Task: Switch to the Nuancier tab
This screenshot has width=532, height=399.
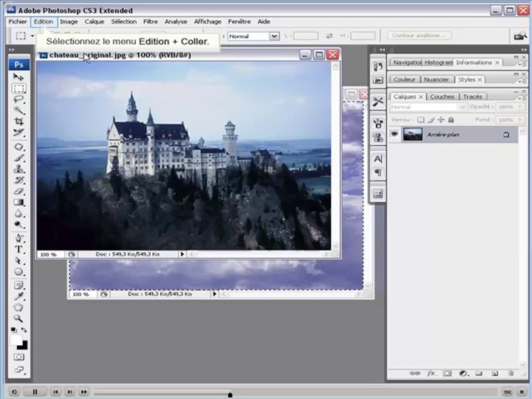Action: tap(436, 80)
